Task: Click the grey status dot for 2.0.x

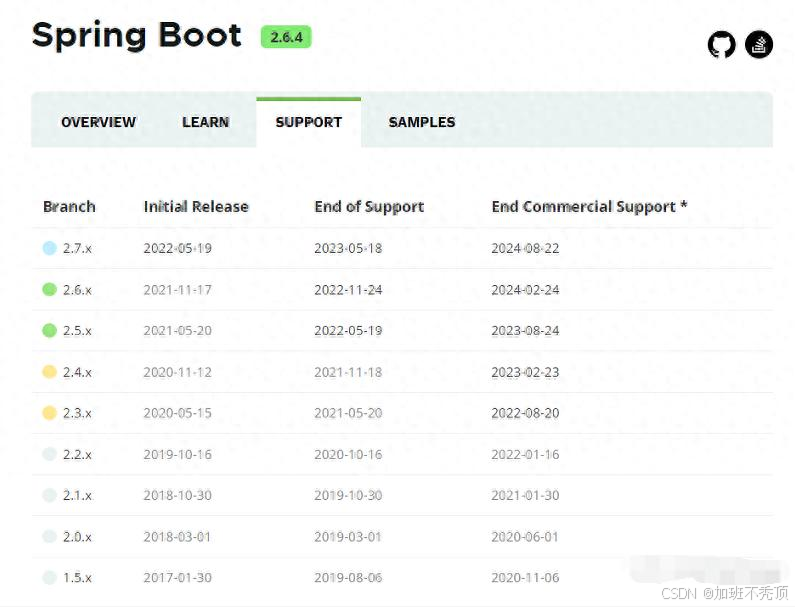Action: 49,536
